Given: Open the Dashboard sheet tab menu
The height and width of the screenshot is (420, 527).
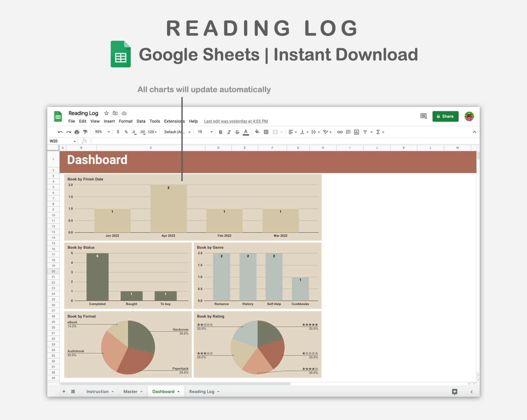Looking at the screenshot, I should (x=178, y=391).
